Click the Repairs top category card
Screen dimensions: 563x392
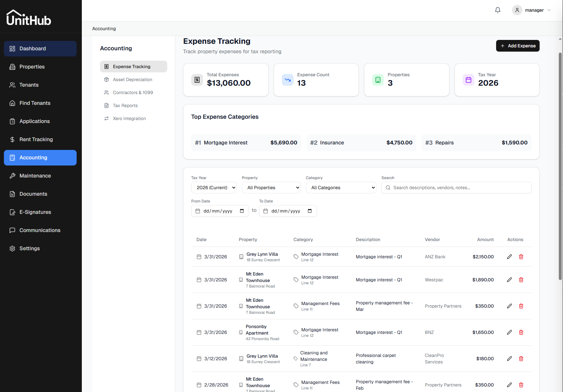[x=476, y=143]
